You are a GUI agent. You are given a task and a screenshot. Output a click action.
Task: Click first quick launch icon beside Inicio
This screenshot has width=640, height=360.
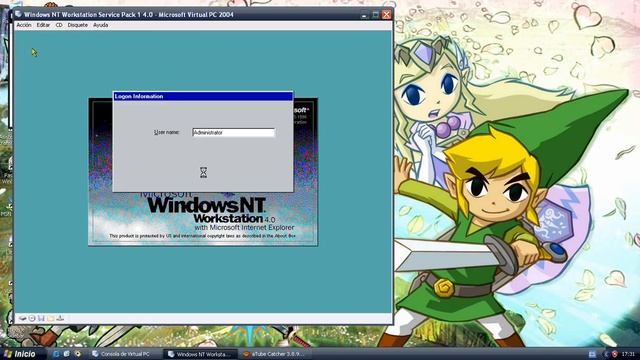point(56,354)
